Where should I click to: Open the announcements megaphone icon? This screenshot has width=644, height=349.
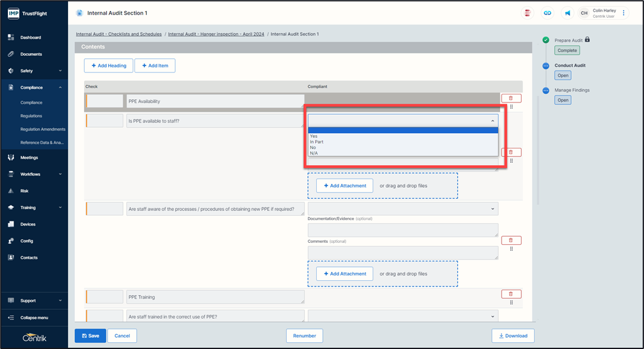567,13
